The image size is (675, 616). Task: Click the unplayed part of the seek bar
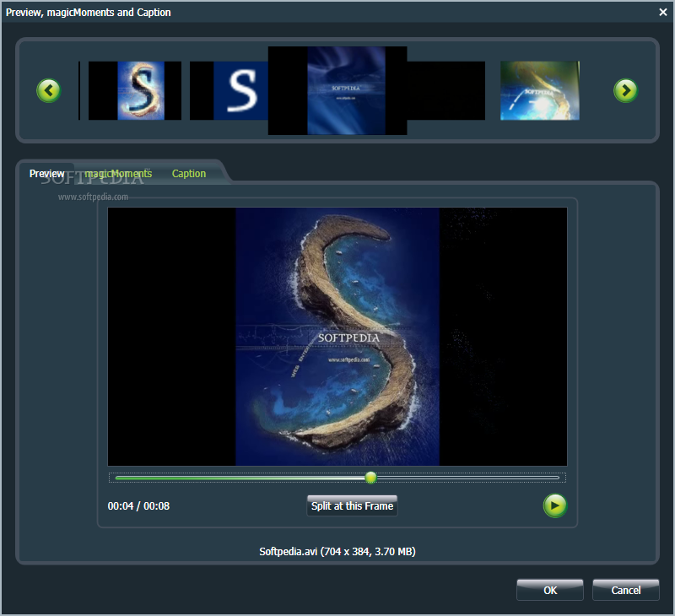pyautogui.click(x=468, y=478)
